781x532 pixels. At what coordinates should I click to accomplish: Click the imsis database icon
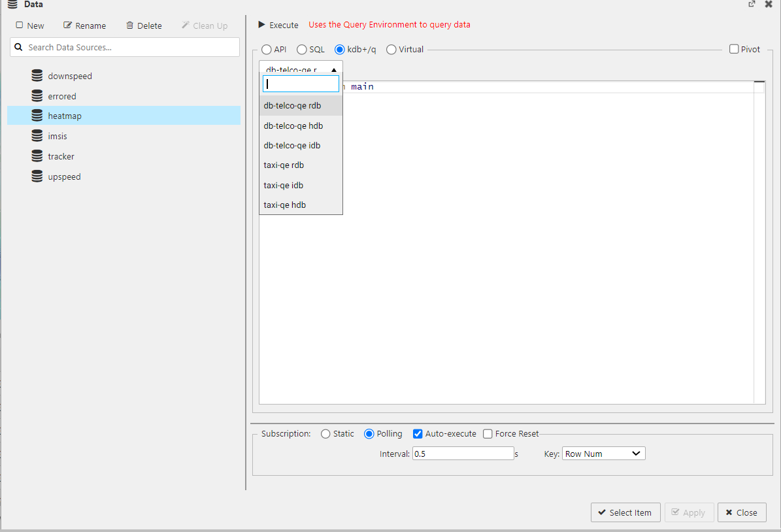tap(37, 136)
